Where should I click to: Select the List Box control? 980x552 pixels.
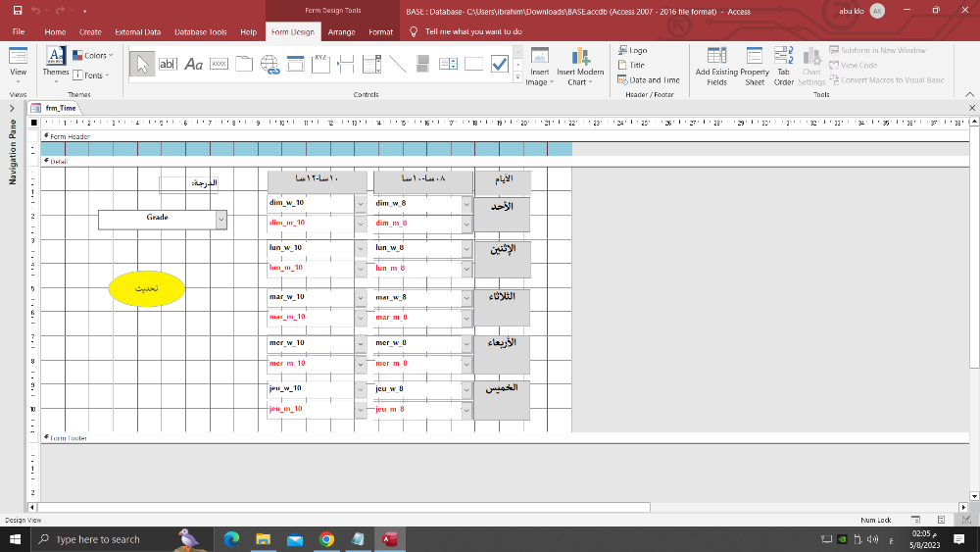448,64
